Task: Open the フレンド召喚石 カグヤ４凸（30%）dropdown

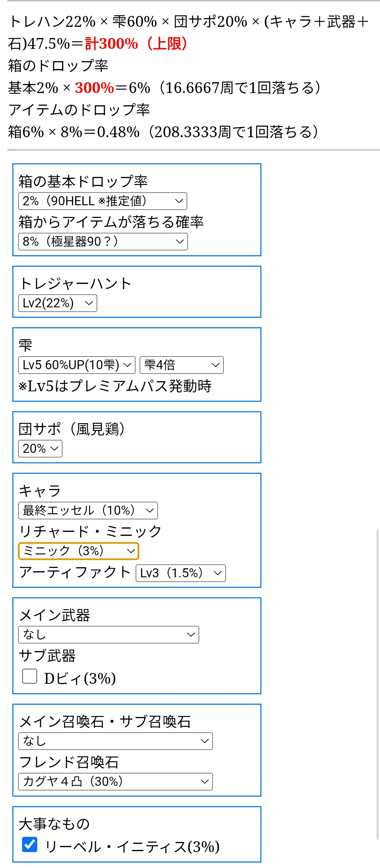Action: tap(115, 781)
